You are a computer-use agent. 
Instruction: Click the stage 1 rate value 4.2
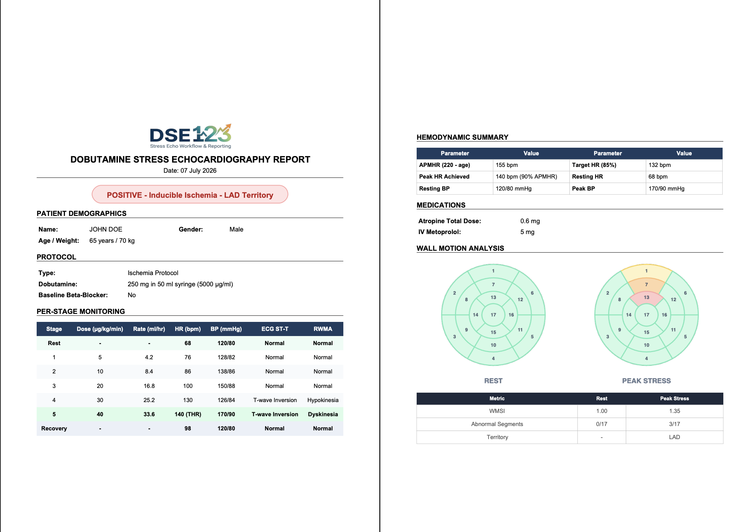coord(149,357)
